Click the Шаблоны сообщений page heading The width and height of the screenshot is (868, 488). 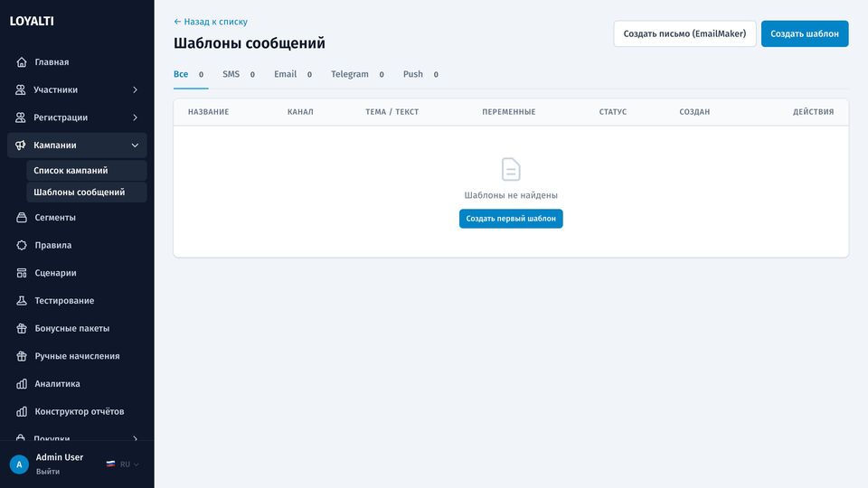click(250, 43)
